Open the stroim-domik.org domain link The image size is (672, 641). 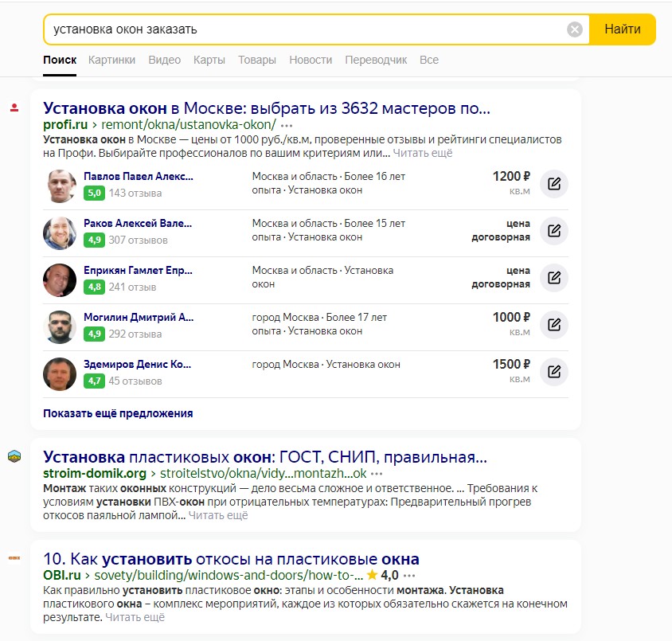[x=95, y=474]
